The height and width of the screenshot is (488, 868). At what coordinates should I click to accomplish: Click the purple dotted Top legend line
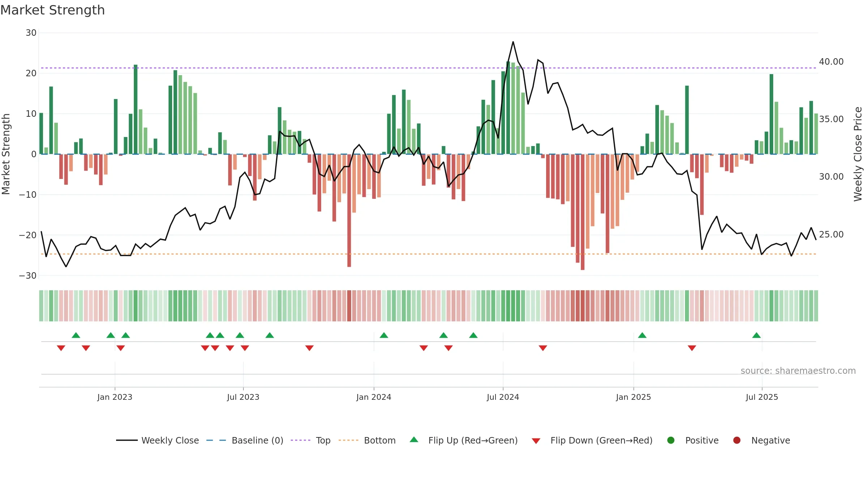coord(301,440)
